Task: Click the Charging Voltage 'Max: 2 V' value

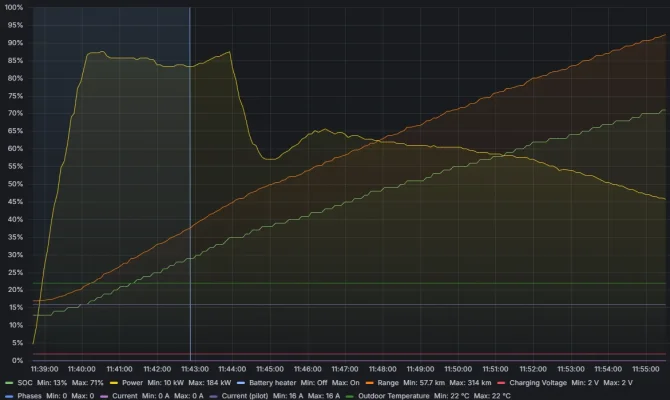Action: pos(618,383)
